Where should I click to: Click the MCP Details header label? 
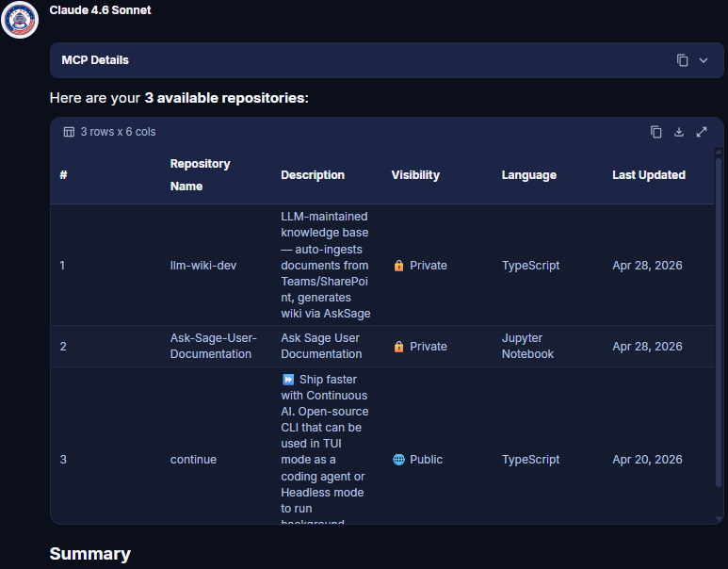click(95, 60)
